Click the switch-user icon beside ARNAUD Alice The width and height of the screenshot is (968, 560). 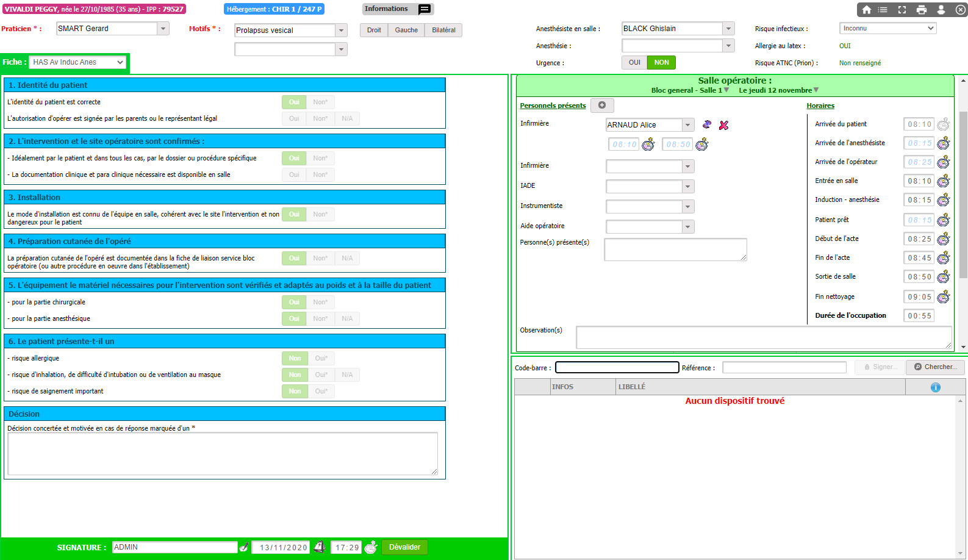click(707, 124)
